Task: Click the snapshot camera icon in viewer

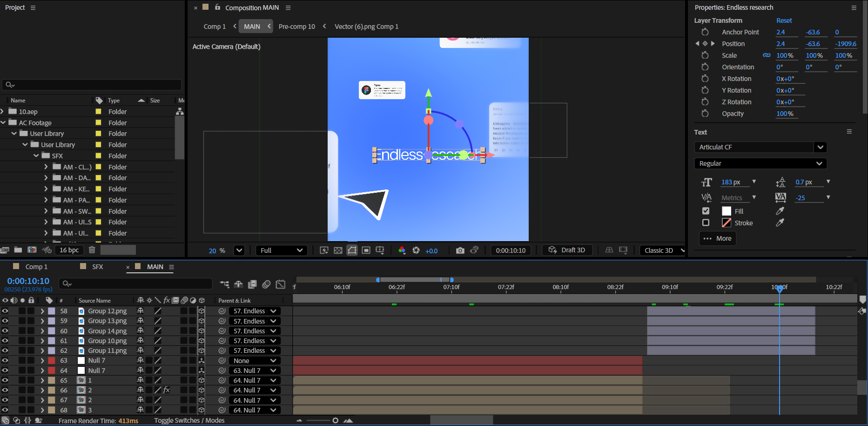Action: (460, 250)
